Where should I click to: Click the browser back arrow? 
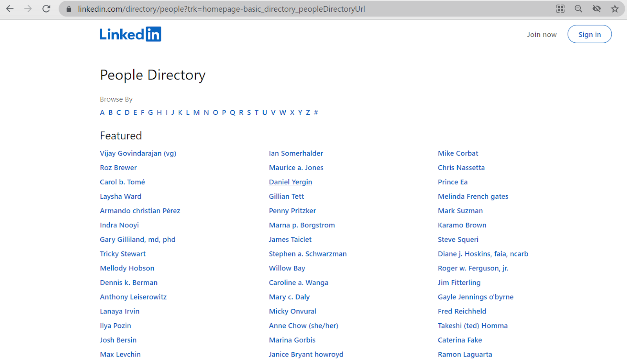(9, 9)
